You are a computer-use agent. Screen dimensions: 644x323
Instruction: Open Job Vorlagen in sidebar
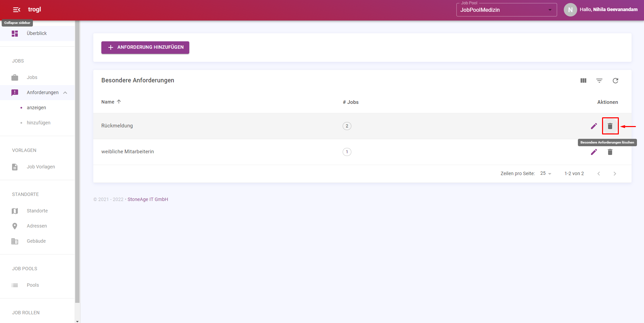point(37,167)
